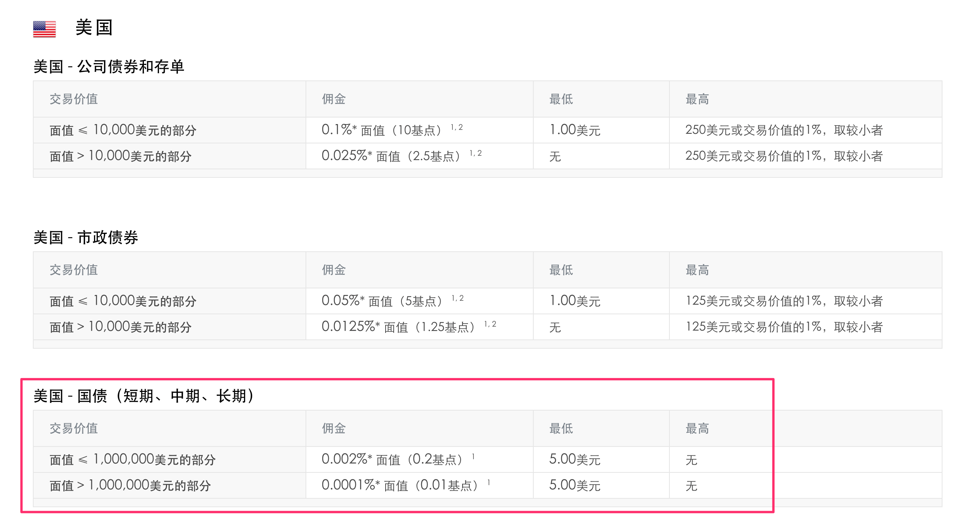Select the 美国 - 市政债券 section heading
The image size is (980, 525).
coord(86,237)
